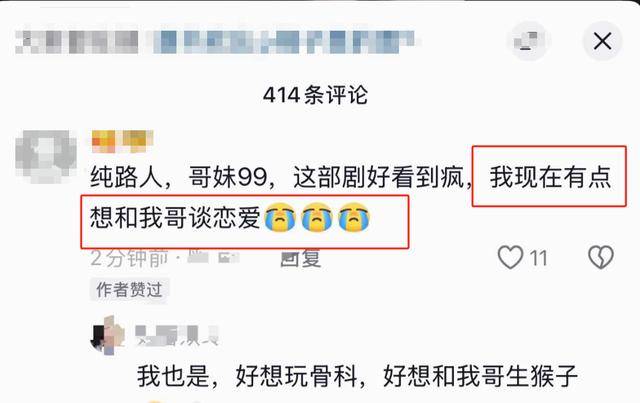Click the 414条评论 header
The width and height of the screenshot is (640, 403).
[315, 95]
